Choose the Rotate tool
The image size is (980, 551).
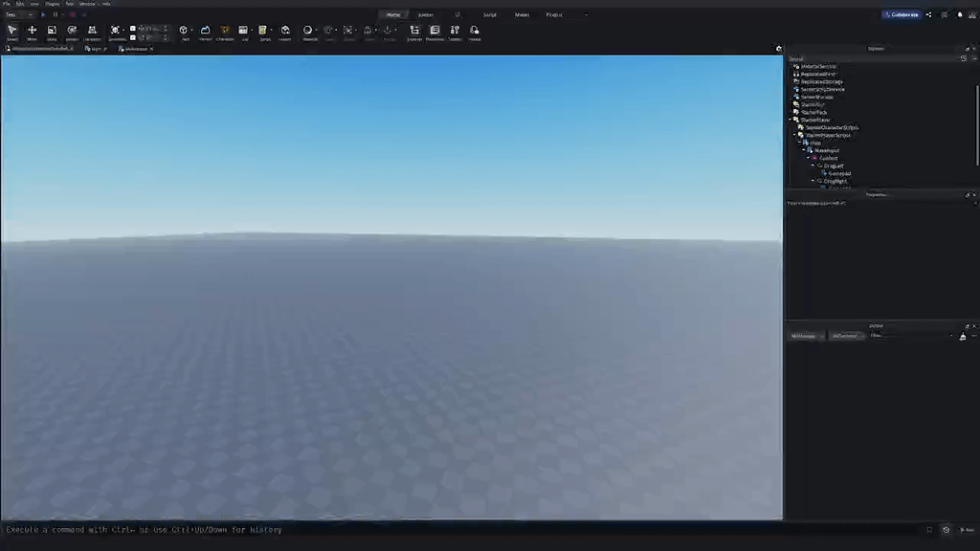click(x=72, y=30)
